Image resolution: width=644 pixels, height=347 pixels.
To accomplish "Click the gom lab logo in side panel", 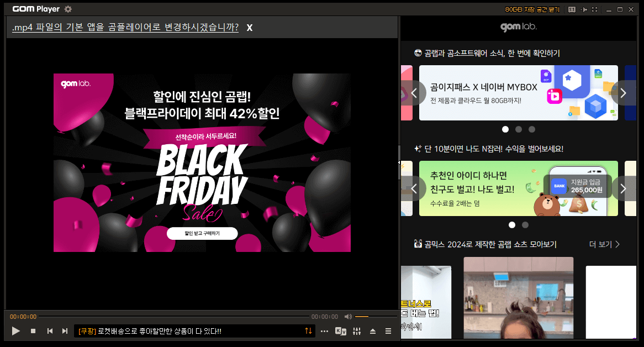I will coord(518,27).
